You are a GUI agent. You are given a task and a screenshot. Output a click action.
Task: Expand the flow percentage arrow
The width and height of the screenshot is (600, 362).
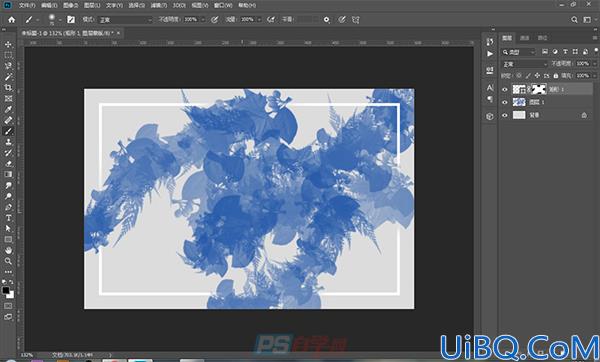coord(259,20)
